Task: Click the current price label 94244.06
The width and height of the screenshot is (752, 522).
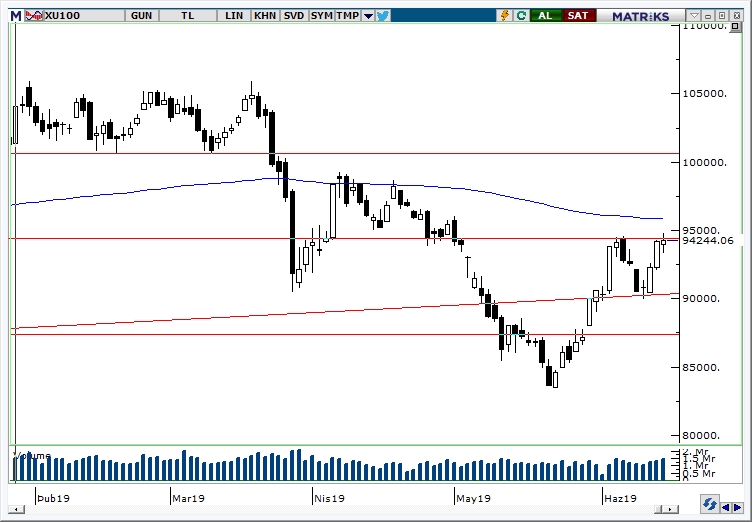Action: (x=708, y=240)
